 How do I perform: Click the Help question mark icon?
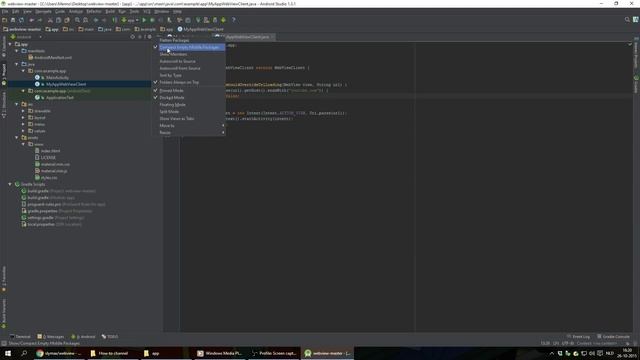pos(233,20)
